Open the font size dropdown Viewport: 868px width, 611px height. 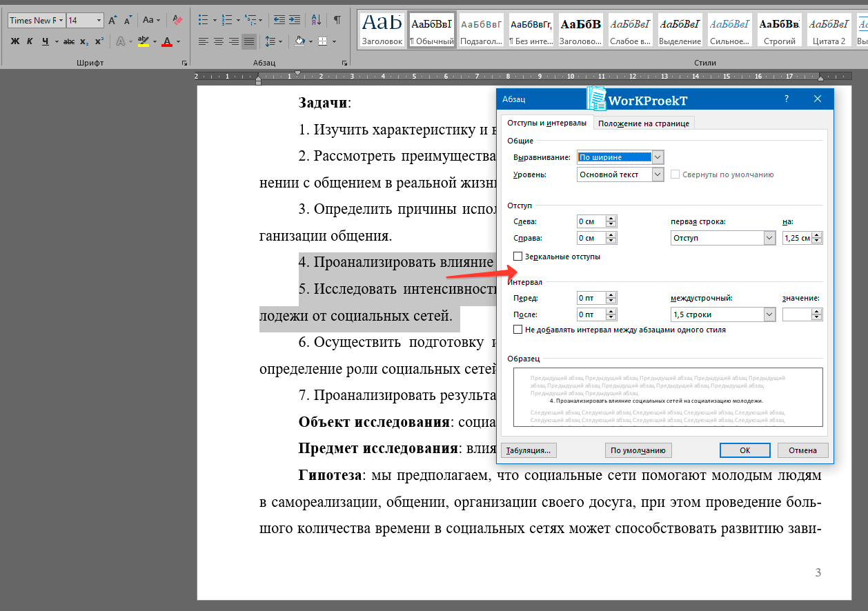point(99,20)
